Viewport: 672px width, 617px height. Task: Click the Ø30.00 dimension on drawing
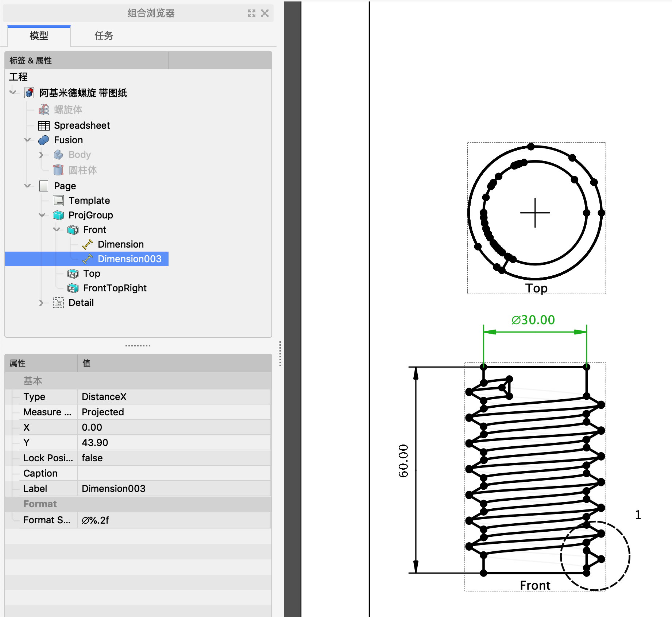point(533,320)
